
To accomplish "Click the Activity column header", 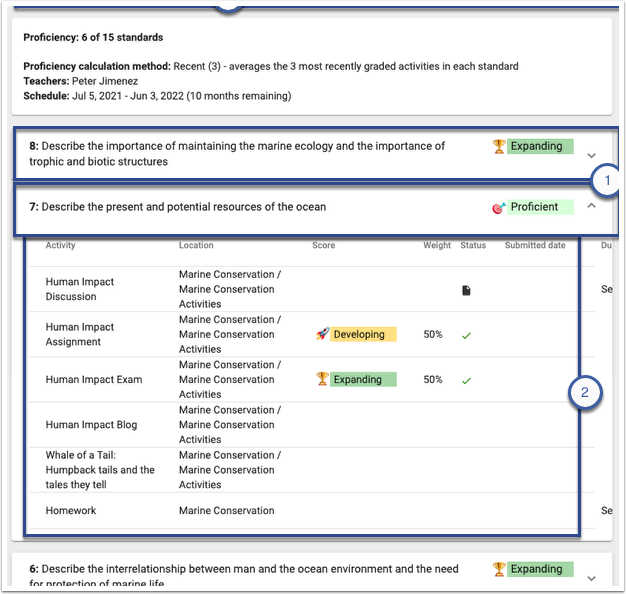I will point(60,245).
